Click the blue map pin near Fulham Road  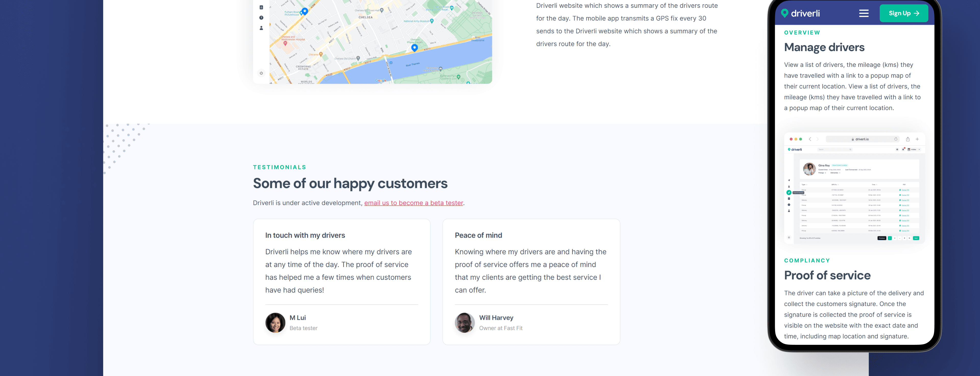305,11
